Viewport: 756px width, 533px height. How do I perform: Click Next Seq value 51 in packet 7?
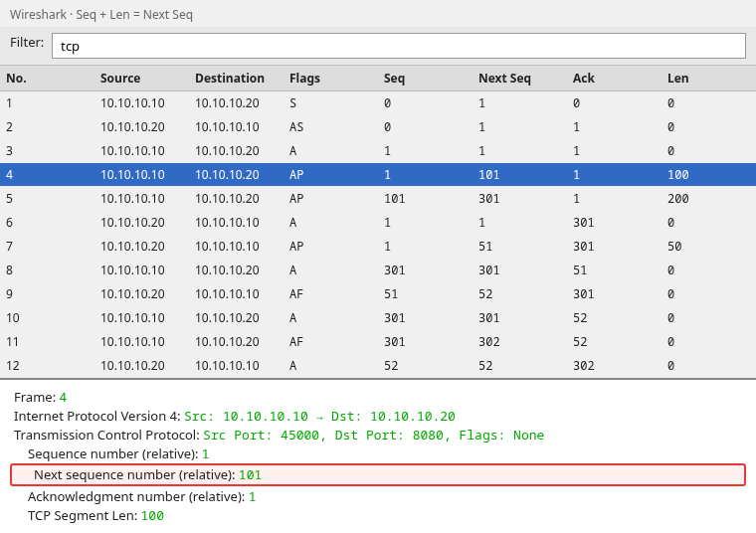pos(485,247)
